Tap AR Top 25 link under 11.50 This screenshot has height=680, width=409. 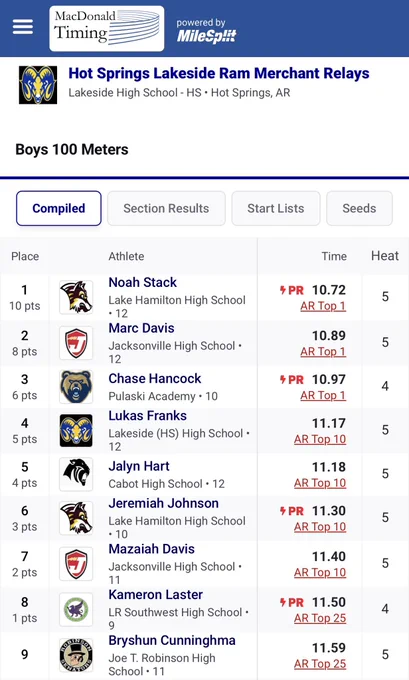[x=320, y=618]
